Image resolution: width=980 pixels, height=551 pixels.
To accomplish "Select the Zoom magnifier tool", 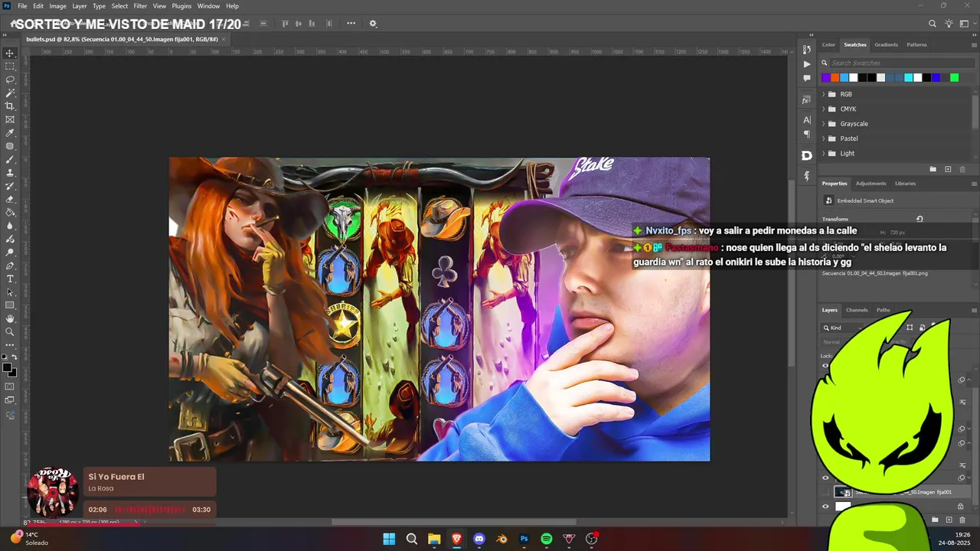I will coord(10,332).
